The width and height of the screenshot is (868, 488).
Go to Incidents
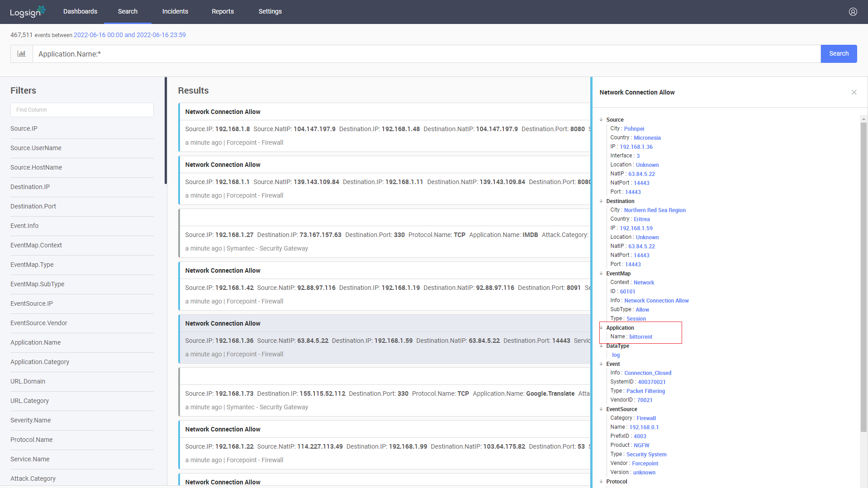(x=175, y=11)
